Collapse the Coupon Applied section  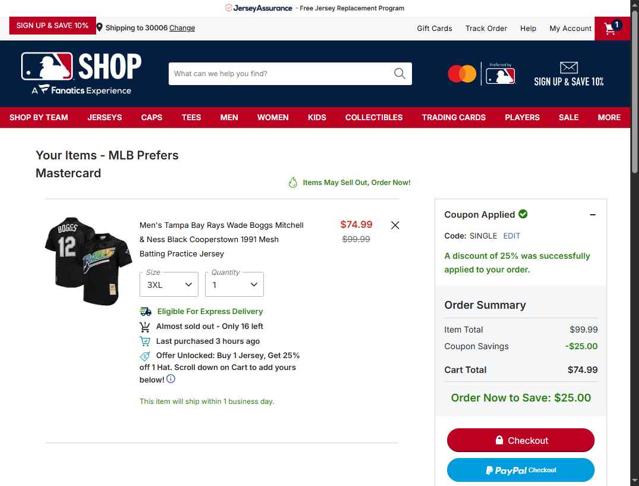[x=593, y=214]
